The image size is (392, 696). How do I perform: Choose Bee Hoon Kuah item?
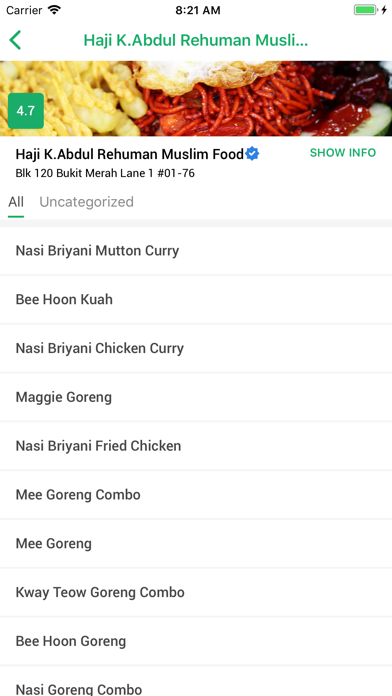(x=196, y=300)
